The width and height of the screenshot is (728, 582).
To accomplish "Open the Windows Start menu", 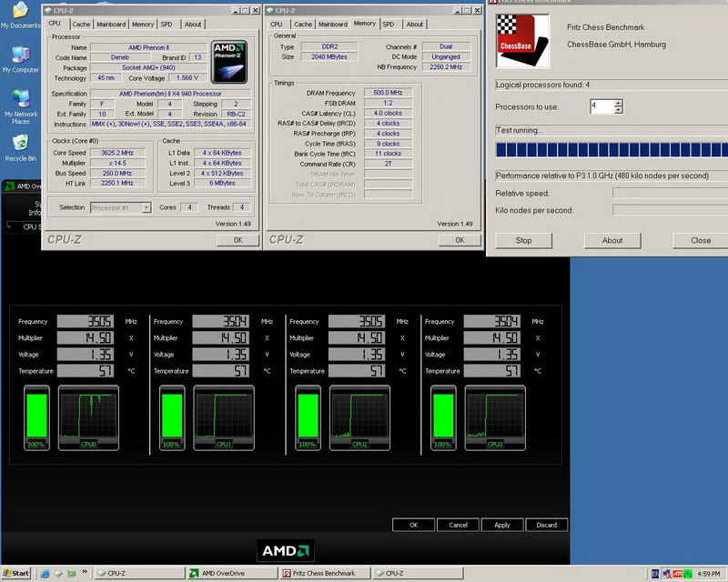I will pyautogui.click(x=15, y=573).
